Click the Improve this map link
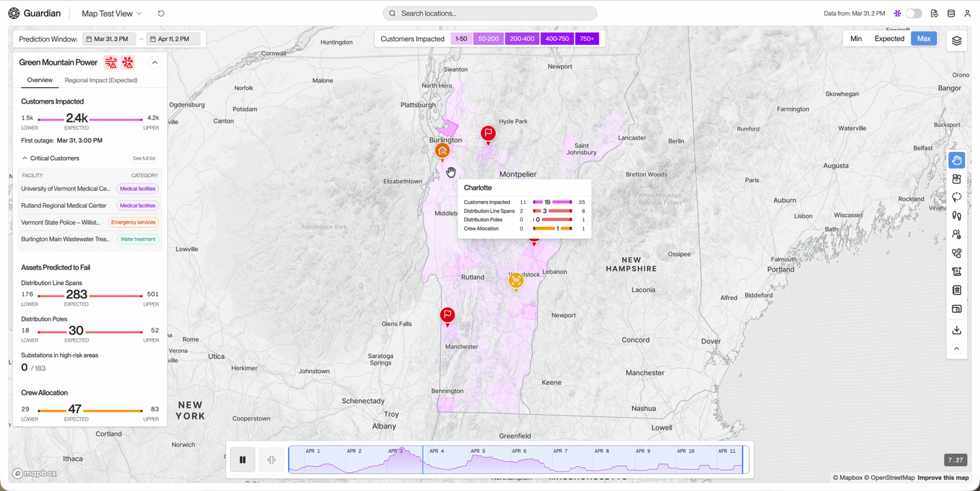980x491 pixels. coord(943,478)
